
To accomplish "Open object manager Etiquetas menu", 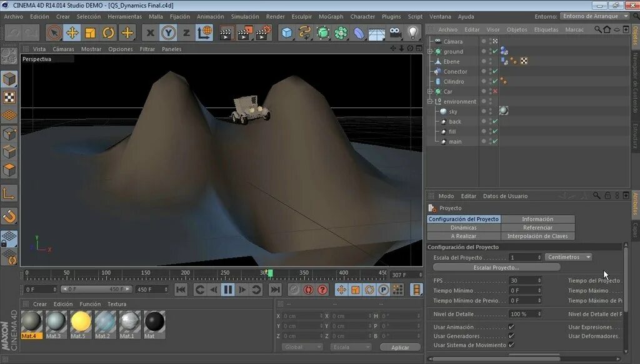I will coord(546,29).
